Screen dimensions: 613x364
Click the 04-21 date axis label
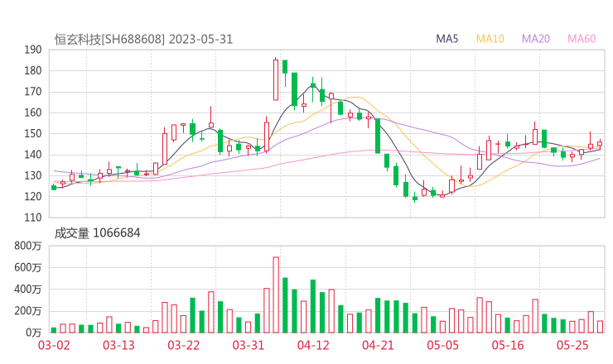coord(379,345)
